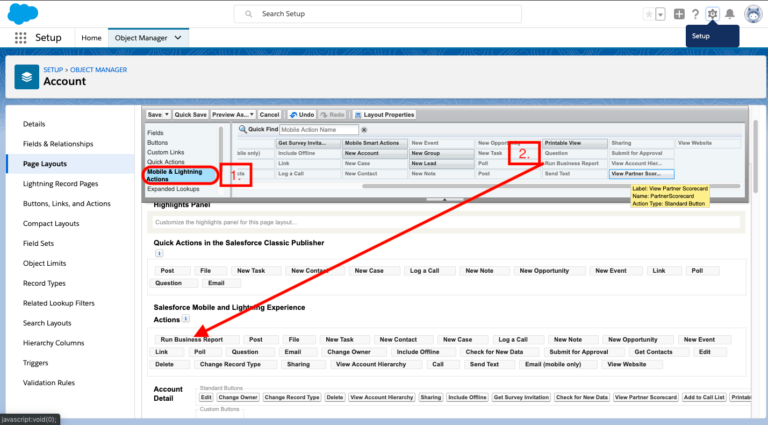Open Object Limits in the sidebar
768x425 pixels.
[x=44, y=263]
